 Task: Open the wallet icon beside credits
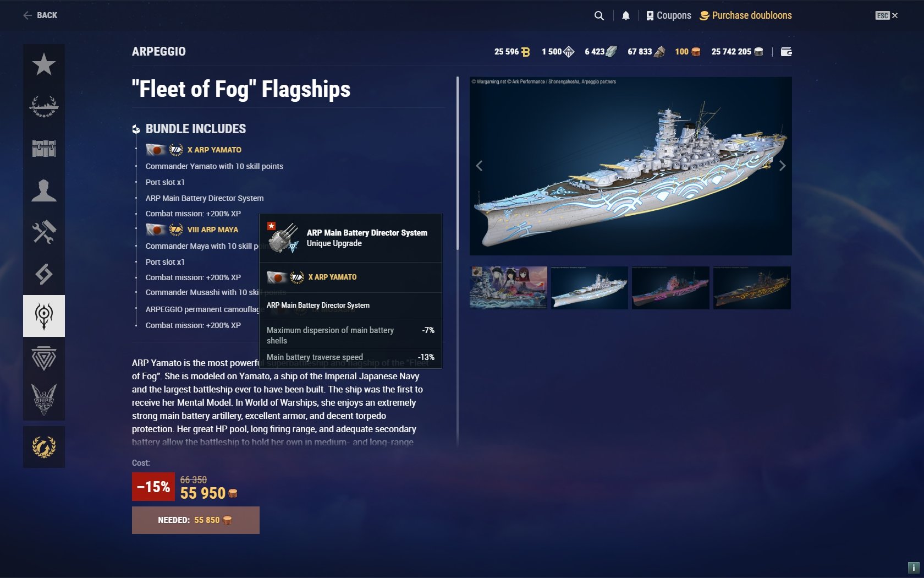787,52
